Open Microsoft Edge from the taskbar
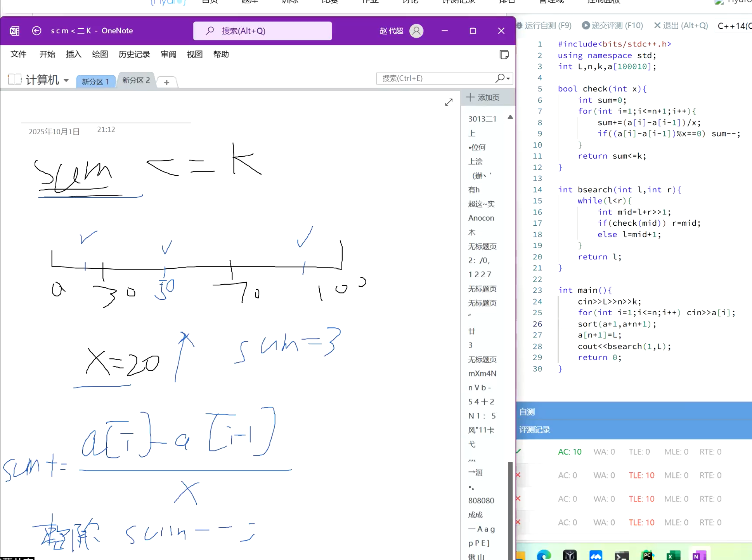Screen dimensions: 752x560 point(544,555)
